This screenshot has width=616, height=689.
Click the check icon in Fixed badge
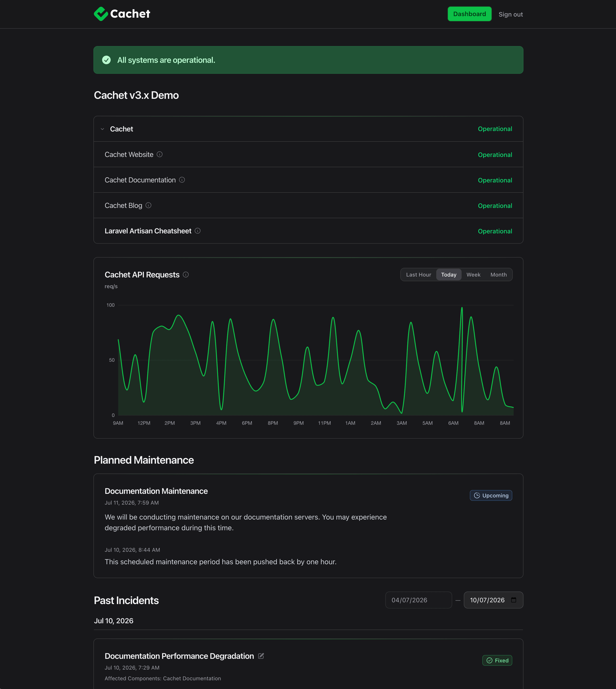[x=489, y=660]
